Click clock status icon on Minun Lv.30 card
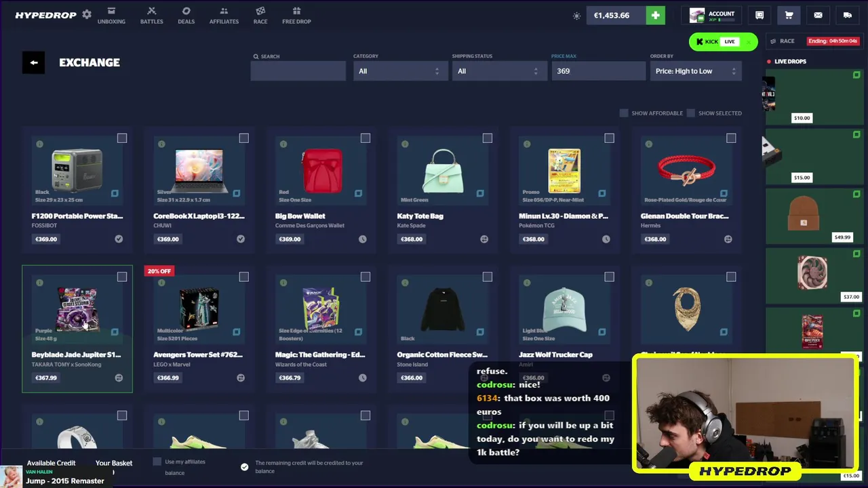The width and height of the screenshot is (868, 488). coord(606,239)
